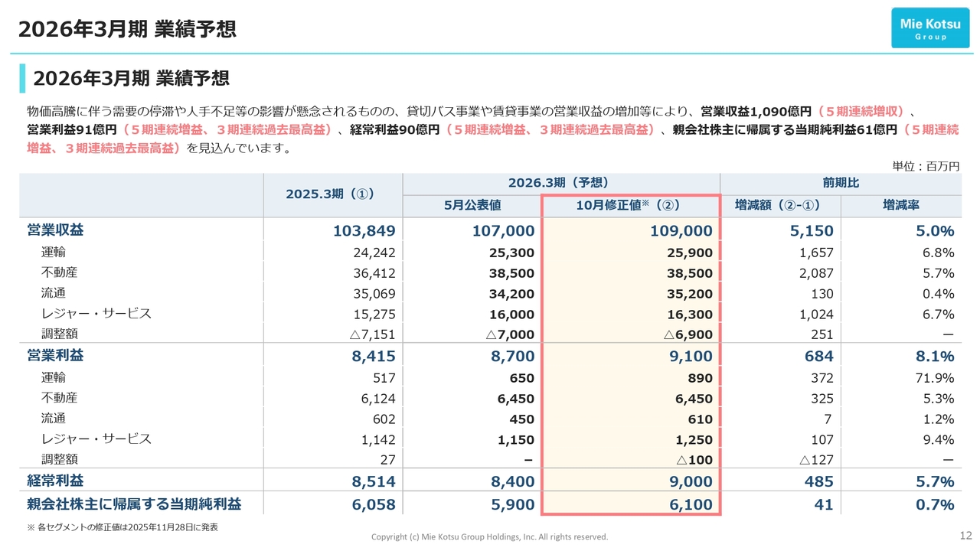
Task: Select the 5月公表値 column header
Action: click(x=472, y=206)
